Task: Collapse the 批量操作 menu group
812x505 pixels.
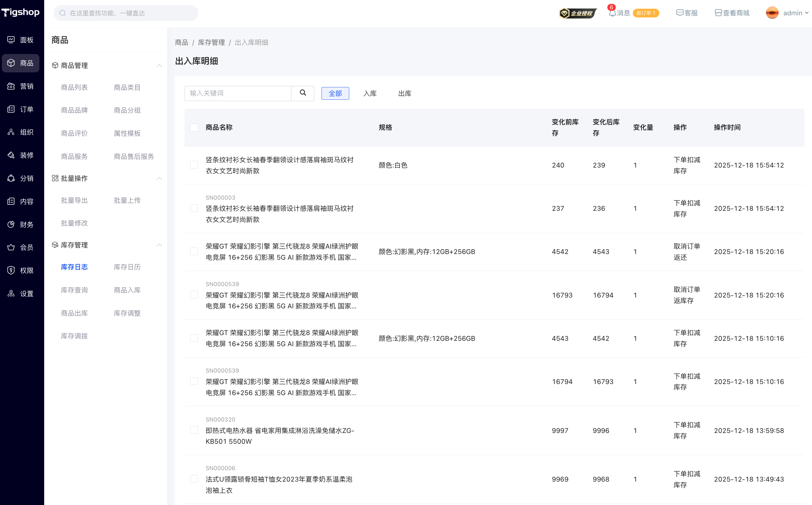Action: [x=159, y=178]
